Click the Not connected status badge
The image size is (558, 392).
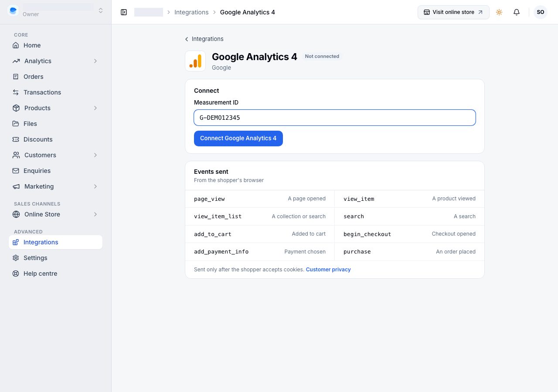point(322,56)
